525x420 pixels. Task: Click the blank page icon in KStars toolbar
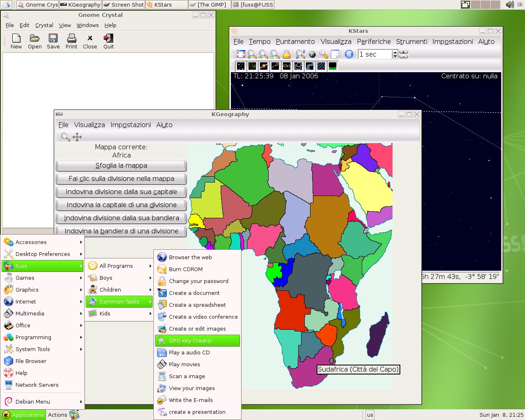335,54
